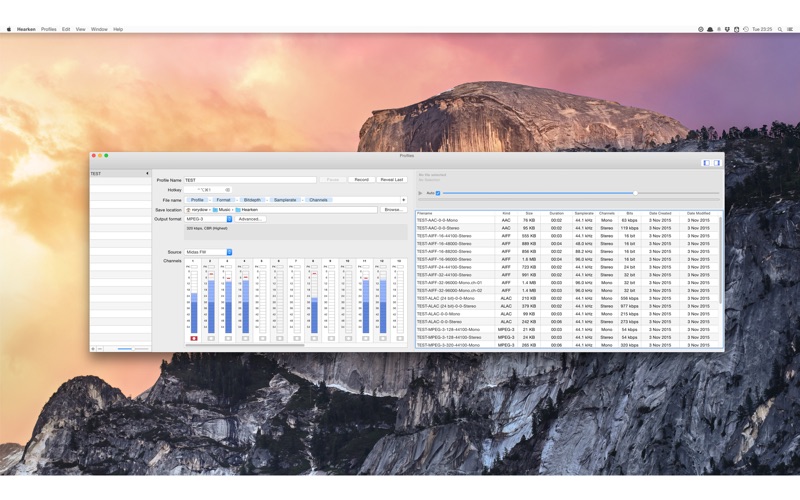
Task: Enable the channel 2 record toggle
Action: click(x=211, y=338)
